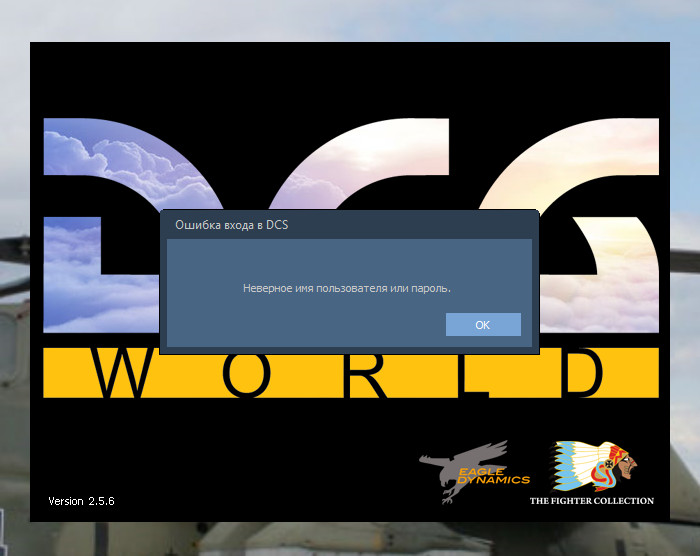Image resolution: width=700 pixels, height=556 pixels.
Task: Click "THE FIGHTER COLLECTION" caption text
Action: (592, 501)
